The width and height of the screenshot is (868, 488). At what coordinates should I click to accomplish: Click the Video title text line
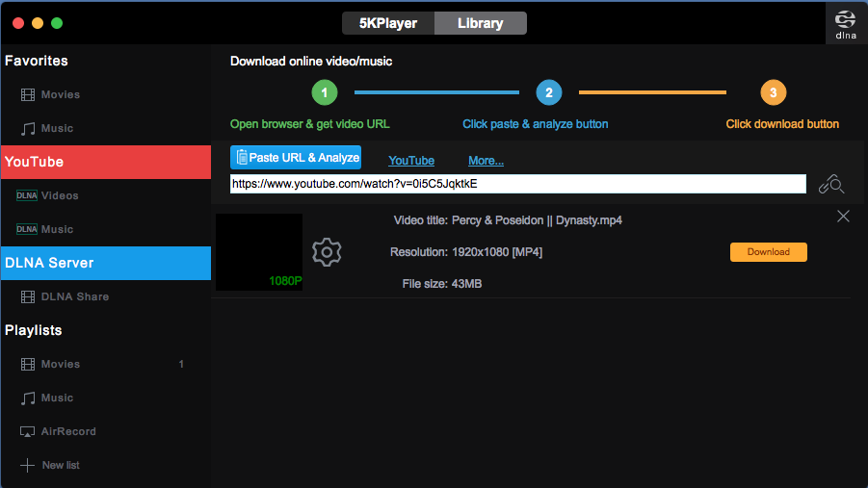pos(508,220)
